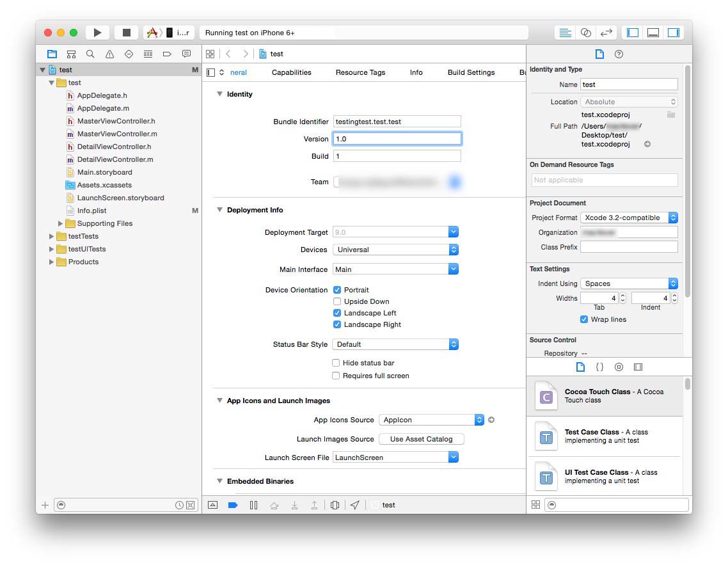Open the related items grid menu
The image size is (728, 565).
[x=210, y=54]
